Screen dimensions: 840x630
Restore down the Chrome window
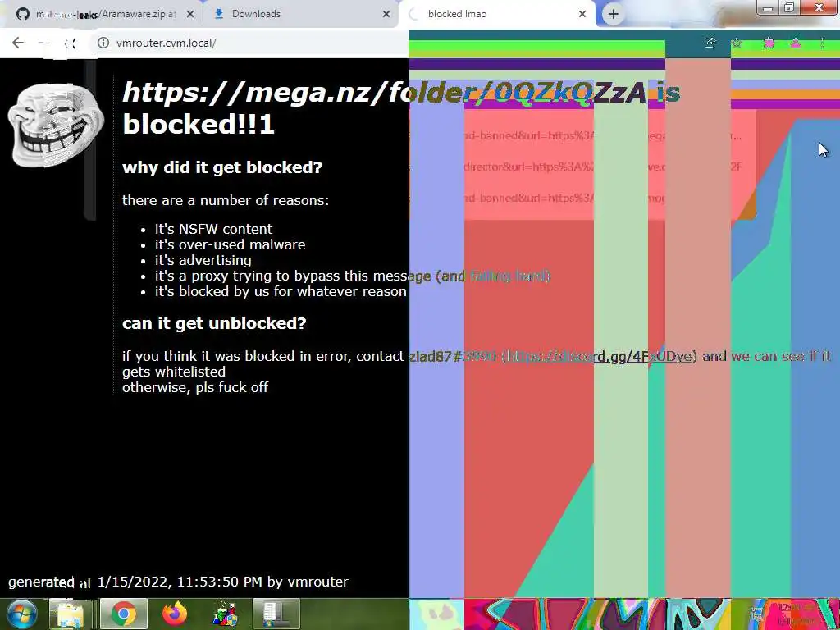[x=789, y=7]
